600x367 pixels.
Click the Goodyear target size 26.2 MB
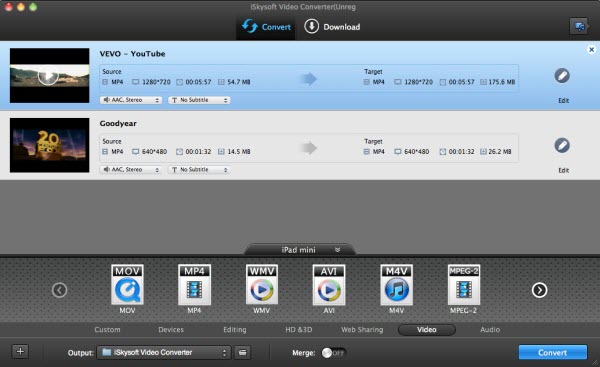(x=500, y=152)
